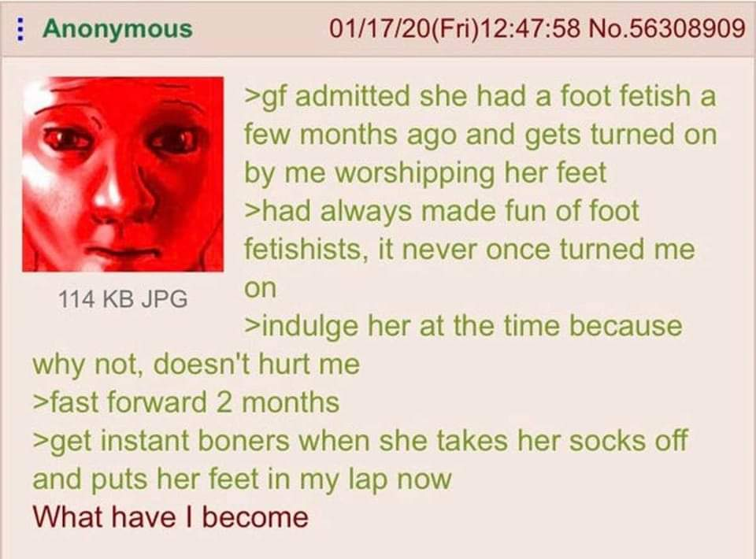This screenshot has width=756, height=559.
Task: Click the greentext ">fast forward 2 months"
Action: (186, 402)
